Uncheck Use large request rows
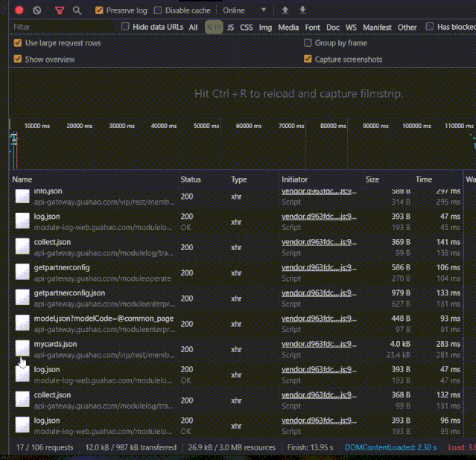The height and width of the screenshot is (460, 476). (18, 42)
